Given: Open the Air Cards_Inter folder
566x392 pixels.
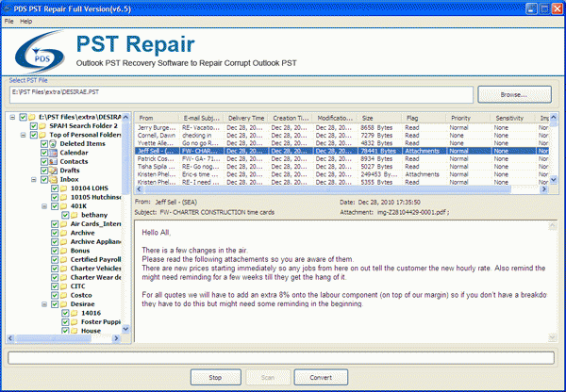Looking at the screenshot, I should coord(95,223).
